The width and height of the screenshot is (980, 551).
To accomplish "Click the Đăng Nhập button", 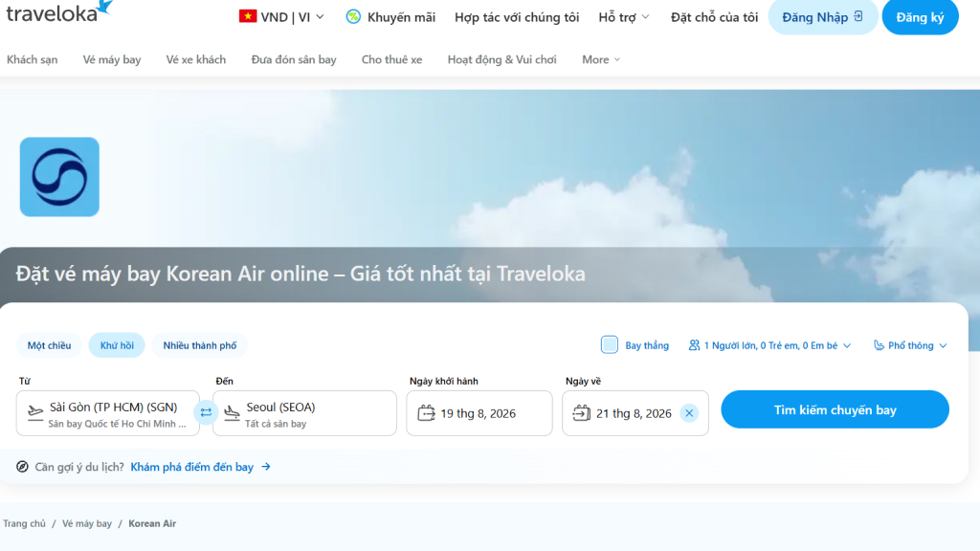I will (822, 17).
